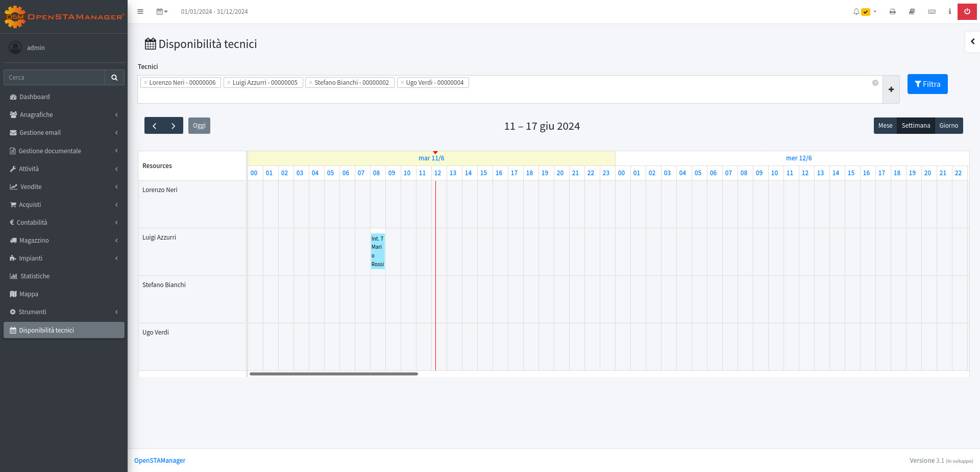Image resolution: width=980 pixels, height=472 pixels.
Task: Click the sidebar search magnifier icon
Action: click(114, 78)
